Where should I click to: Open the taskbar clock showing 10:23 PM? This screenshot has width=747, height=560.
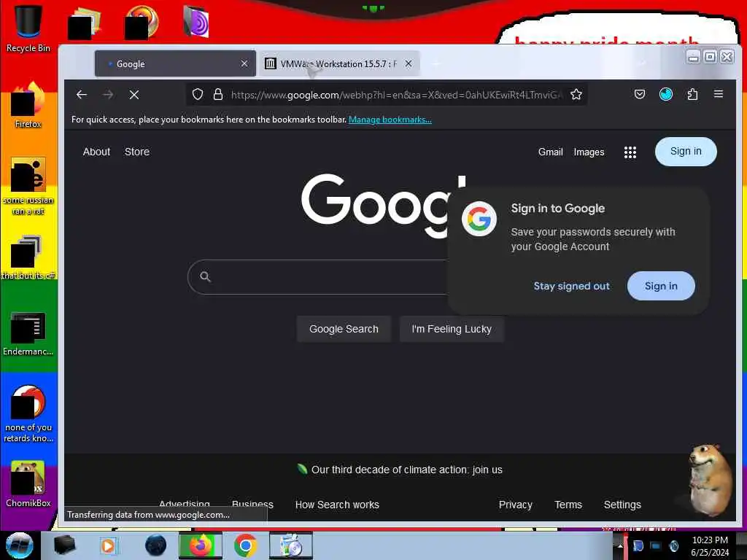click(x=709, y=546)
